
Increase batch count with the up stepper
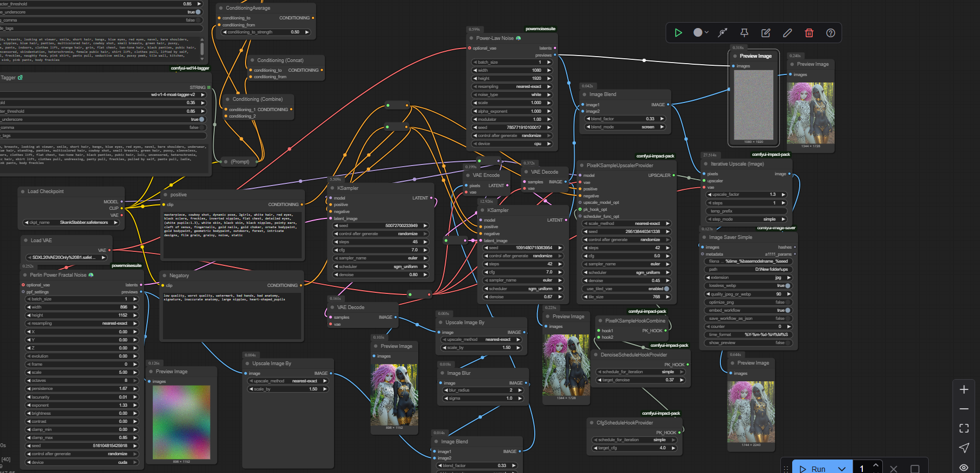876,465
